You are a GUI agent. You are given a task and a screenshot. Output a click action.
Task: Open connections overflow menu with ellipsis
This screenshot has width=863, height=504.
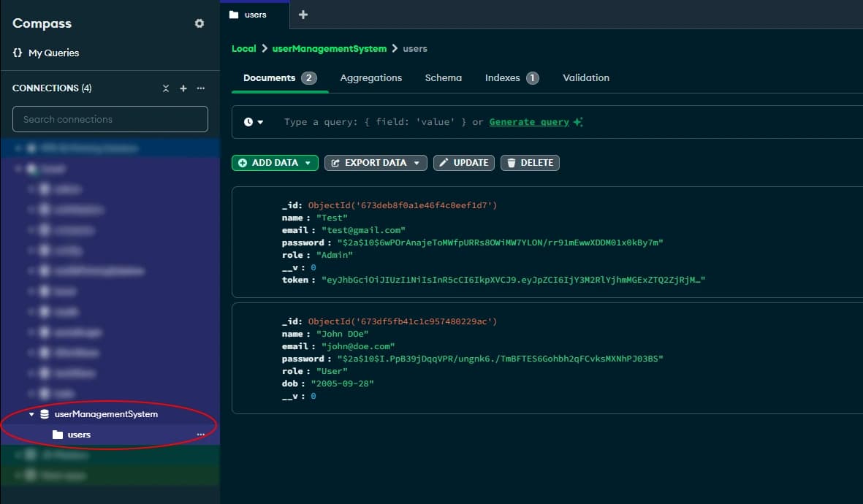[x=200, y=88]
